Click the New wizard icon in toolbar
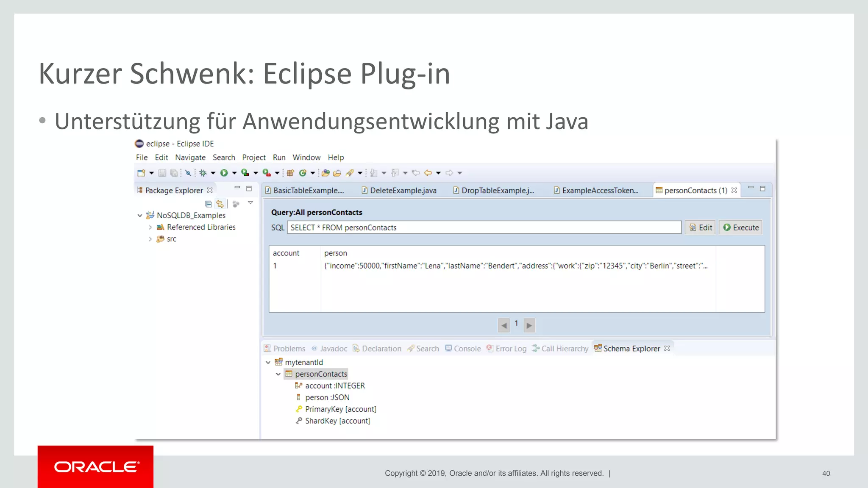Image resolution: width=868 pixels, height=488 pixels. (x=141, y=173)
